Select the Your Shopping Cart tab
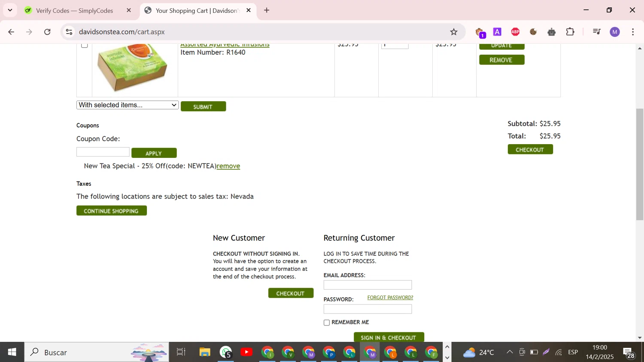 (197, 10)
